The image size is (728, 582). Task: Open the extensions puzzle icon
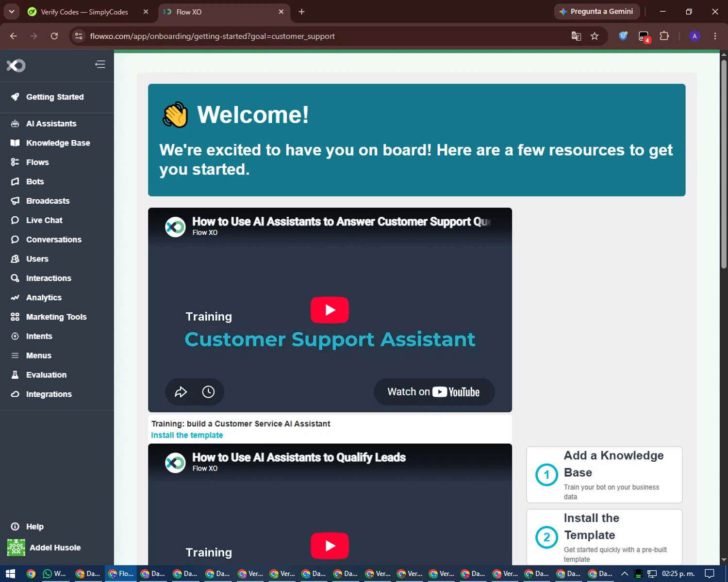tap(664, 36)
